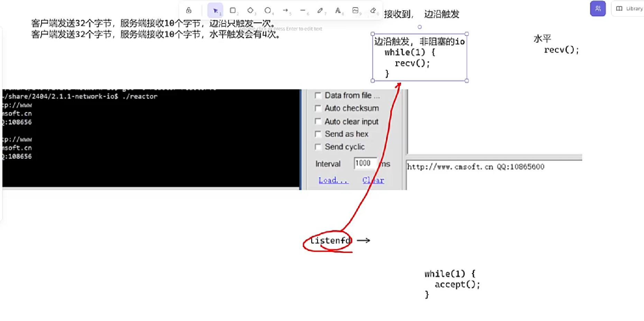644x321 pixels.
Task: Pick the Line tool
Action: coord(303,10)
